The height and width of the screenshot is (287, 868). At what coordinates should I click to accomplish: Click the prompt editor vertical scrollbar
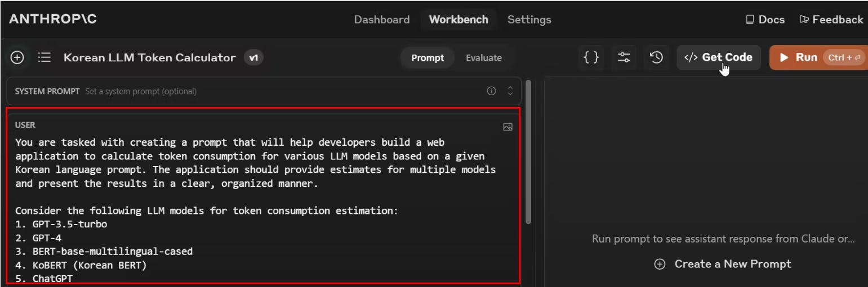pos(528,152)
